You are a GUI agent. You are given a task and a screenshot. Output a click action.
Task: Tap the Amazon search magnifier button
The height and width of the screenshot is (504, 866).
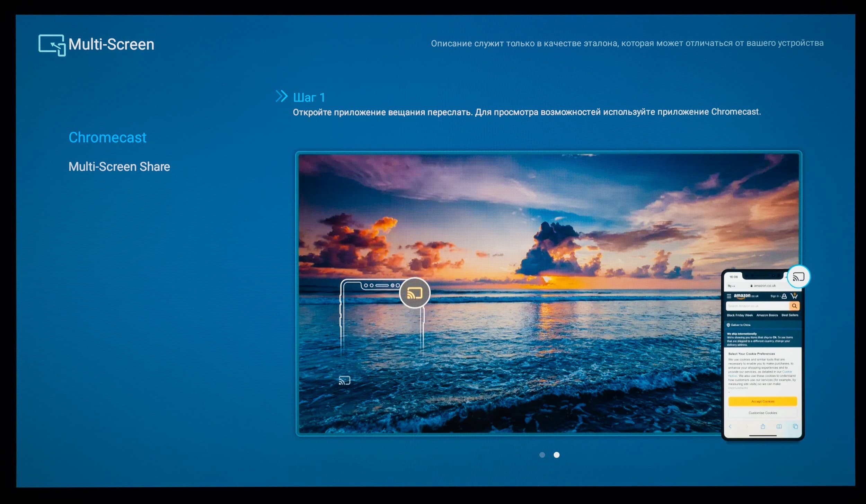click(794, 306)
